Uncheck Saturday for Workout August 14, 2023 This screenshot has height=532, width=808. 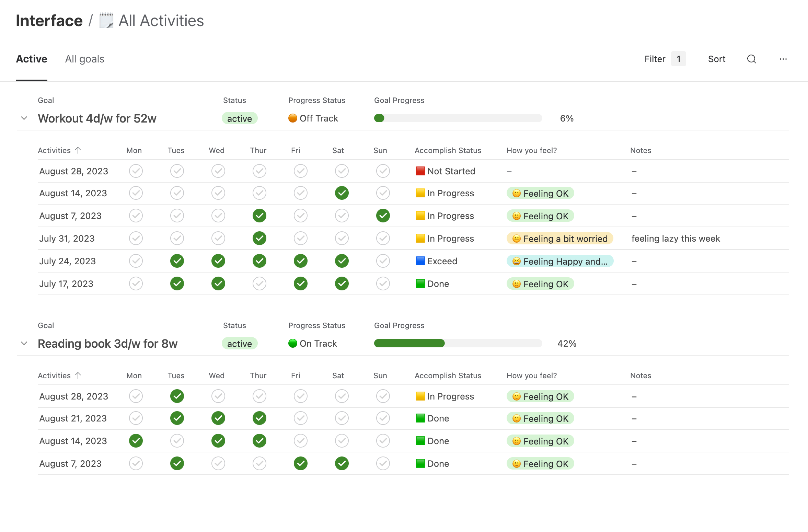342,193
